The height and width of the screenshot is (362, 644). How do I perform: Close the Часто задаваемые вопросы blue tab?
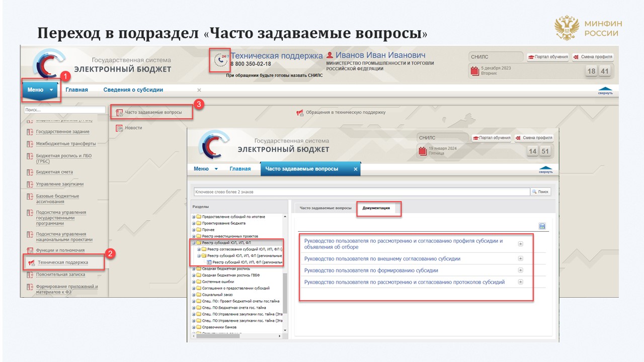355,169
